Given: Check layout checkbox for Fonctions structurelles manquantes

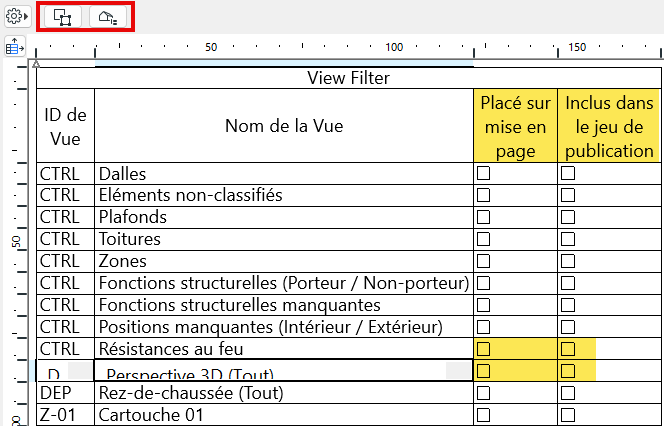Looking at the screenshot, I should pyautogui.click(x=483, y=305).
